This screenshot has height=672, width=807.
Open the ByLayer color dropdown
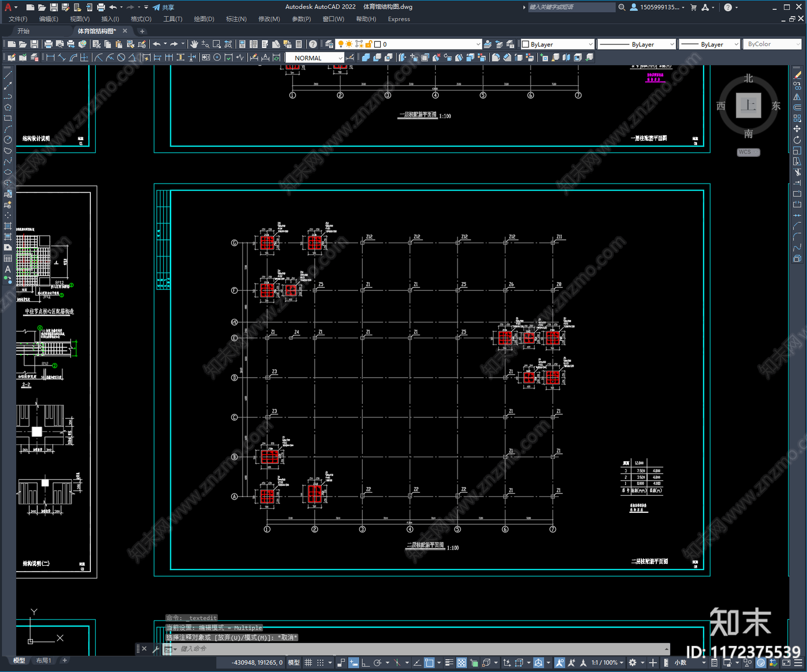[557, 44]
